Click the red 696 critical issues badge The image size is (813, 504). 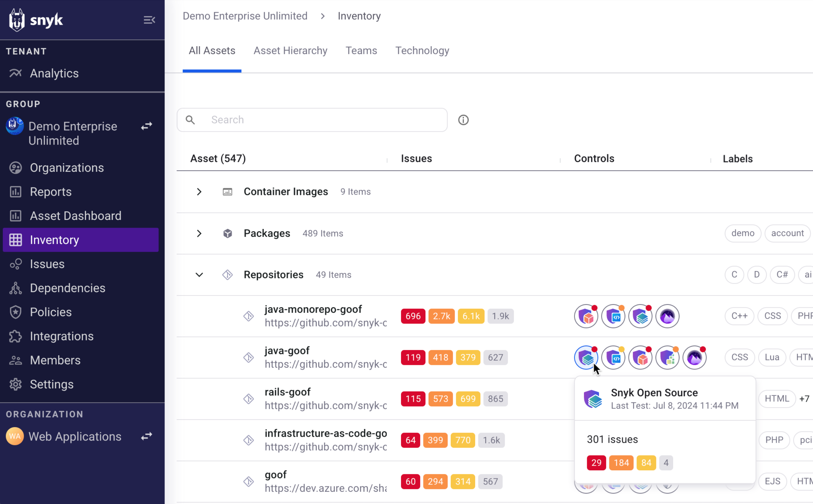[x=413, y=316]
